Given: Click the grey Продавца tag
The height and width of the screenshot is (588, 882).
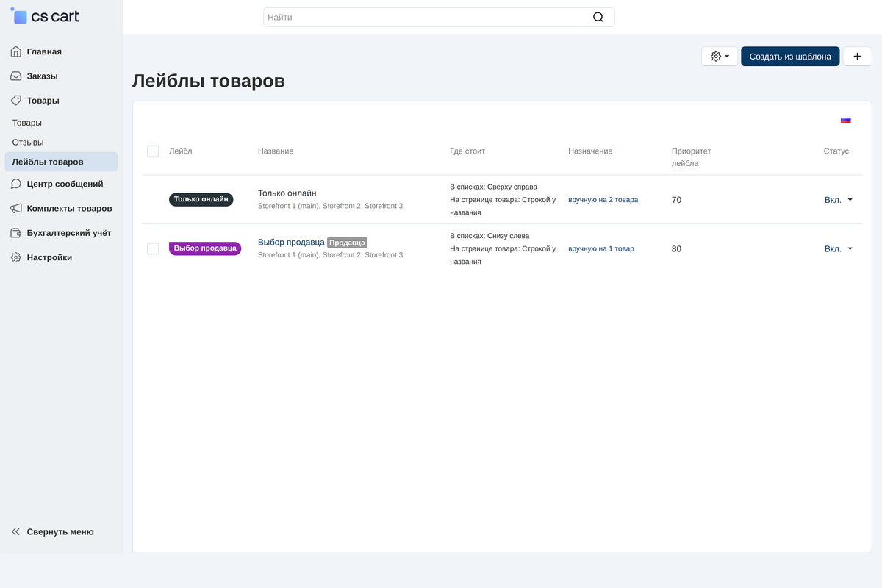Looking at the screenshot, I should (347, 243).
